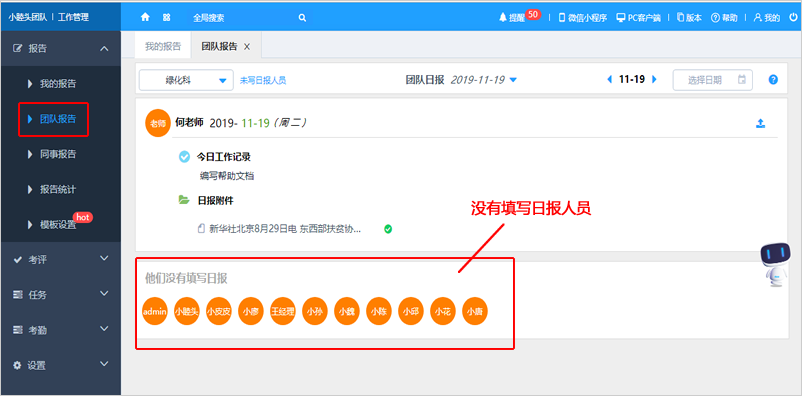This screenshot has width=802, height=396.
Task: Close the 团队报告 tab
Action: [x=247, y=47]
